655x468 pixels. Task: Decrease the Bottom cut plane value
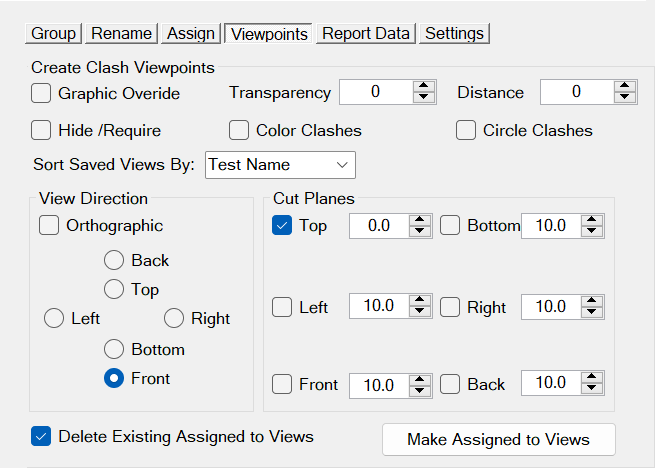593,232
